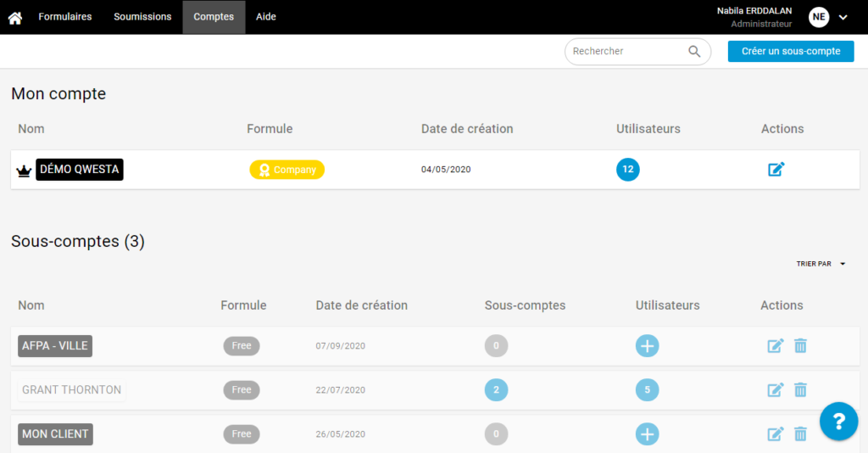Edit the AFPA - VILLE sub-account
The image size is (868, 453).
coord(775,345)
